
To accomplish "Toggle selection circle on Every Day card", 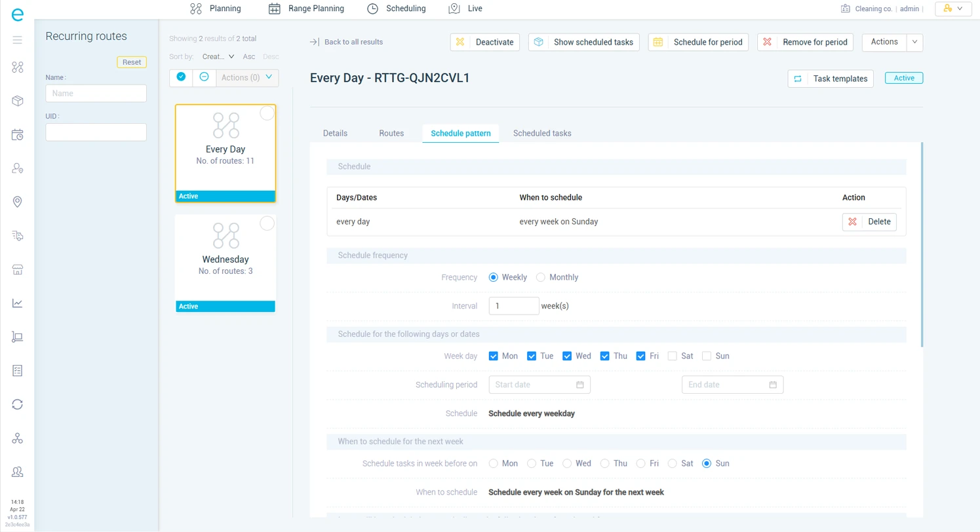I will [267, 113].
